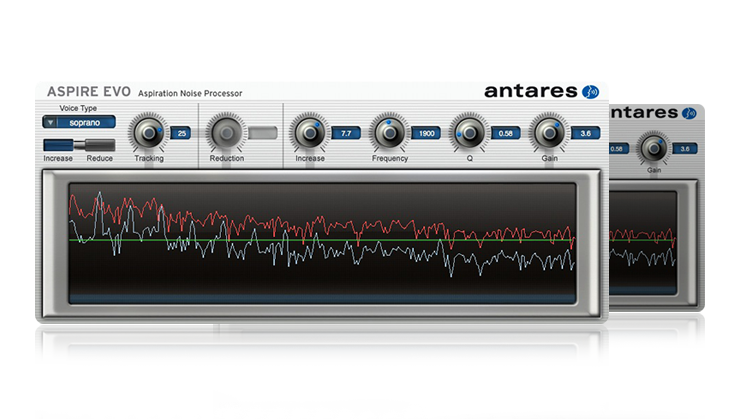Click the Tracking label
The width and height of the screenshot is (736, 419).
coord(149,159)
